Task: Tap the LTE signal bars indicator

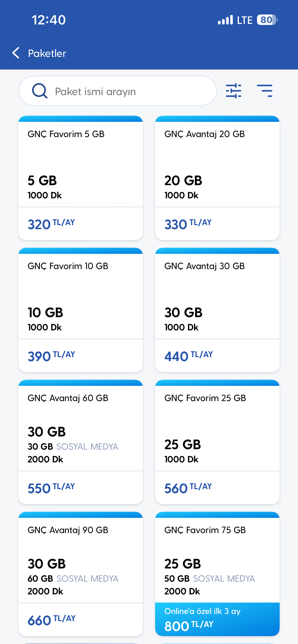Action: click(x=225, y=20)
